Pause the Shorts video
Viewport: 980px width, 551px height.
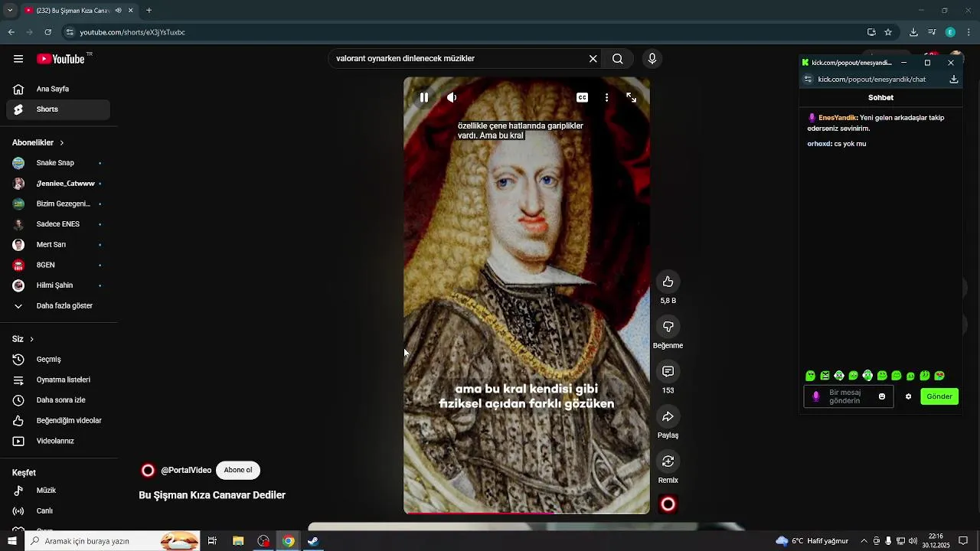point(423,97)
